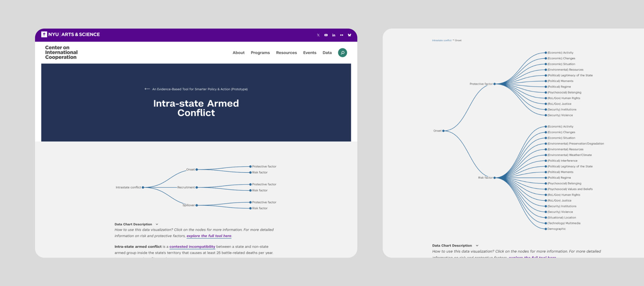Viewport: 644px width, 286px height.
Task: Open the Resources menu item
Action: pos(286,53)
